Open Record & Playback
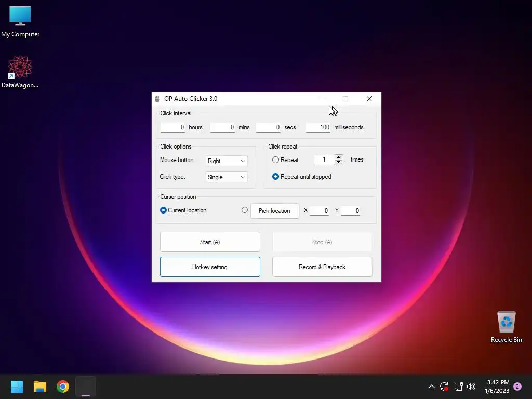Viewport: 532px width, 399px height. [322, 267]
